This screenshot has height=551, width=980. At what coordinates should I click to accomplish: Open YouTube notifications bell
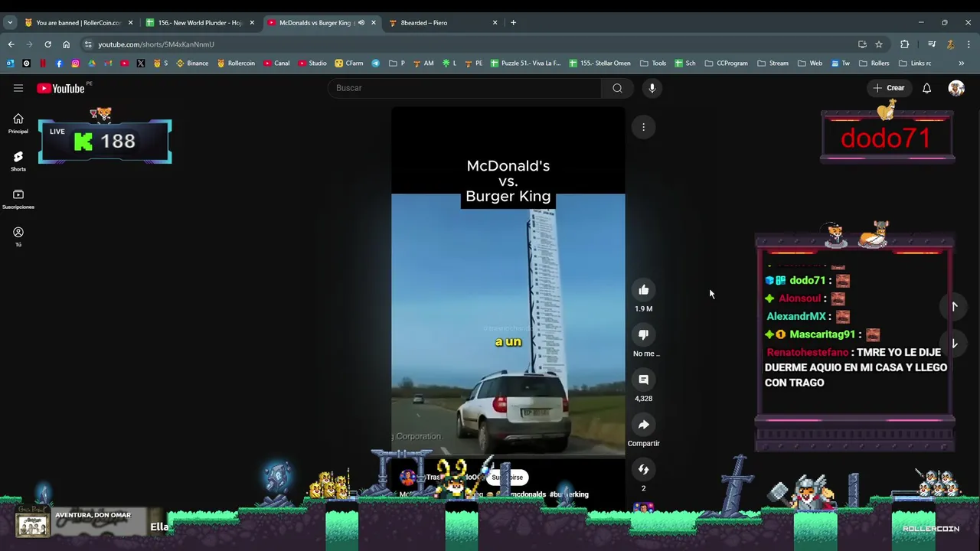926,88
